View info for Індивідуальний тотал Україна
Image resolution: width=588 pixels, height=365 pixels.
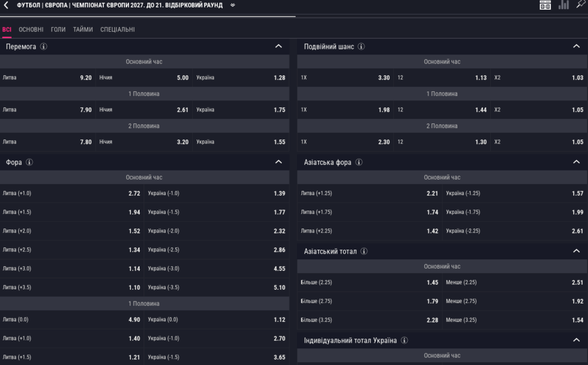tap(404, 341)
